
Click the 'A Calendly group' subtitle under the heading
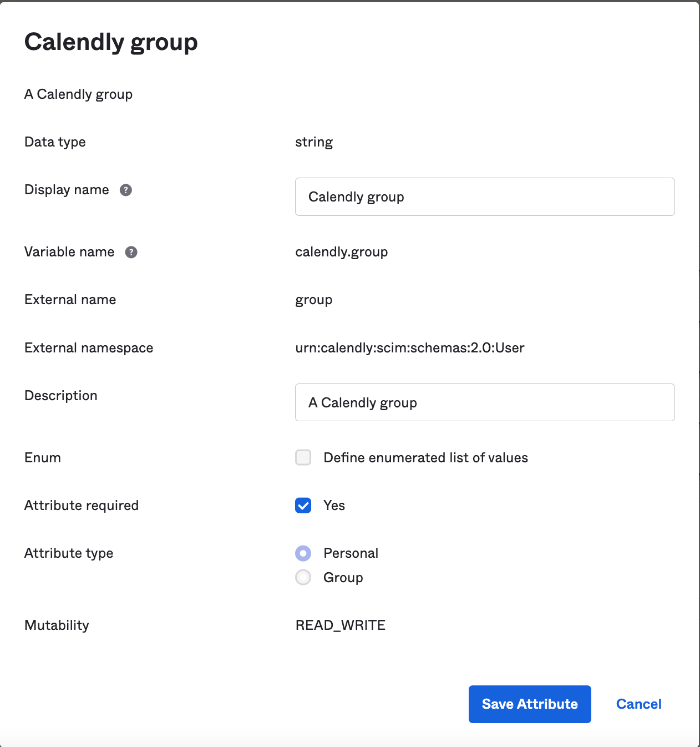(x=78, y=94)
